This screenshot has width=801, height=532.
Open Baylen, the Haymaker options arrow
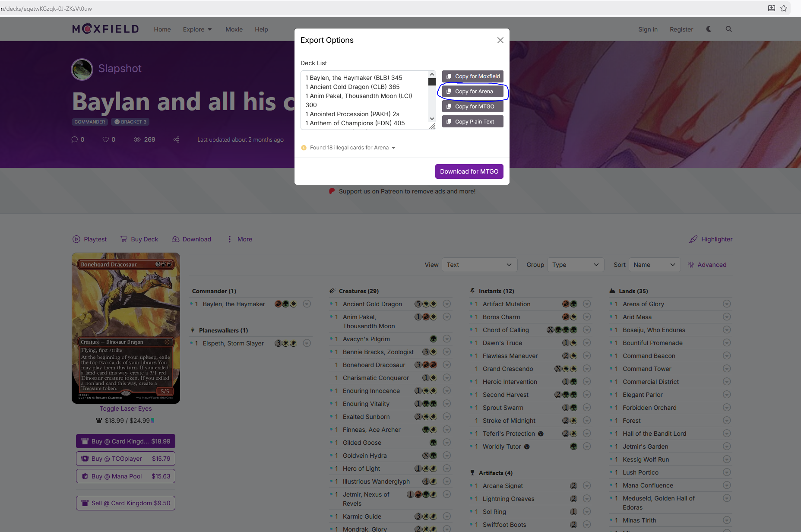[307, 304]
